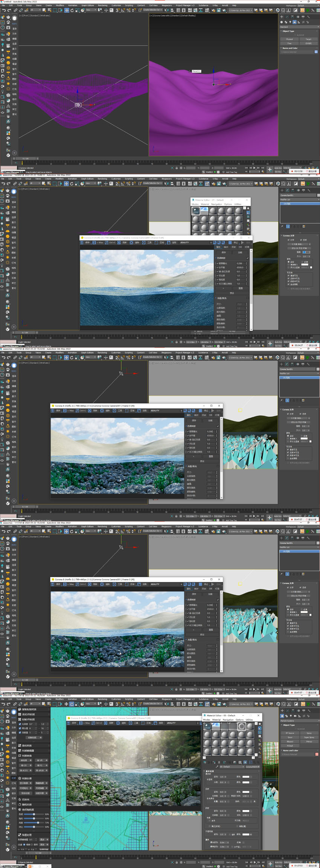Click the pin stack icon under the Corona Sun001 stack
The image size is (320, 868).
[x=282, y=226]
